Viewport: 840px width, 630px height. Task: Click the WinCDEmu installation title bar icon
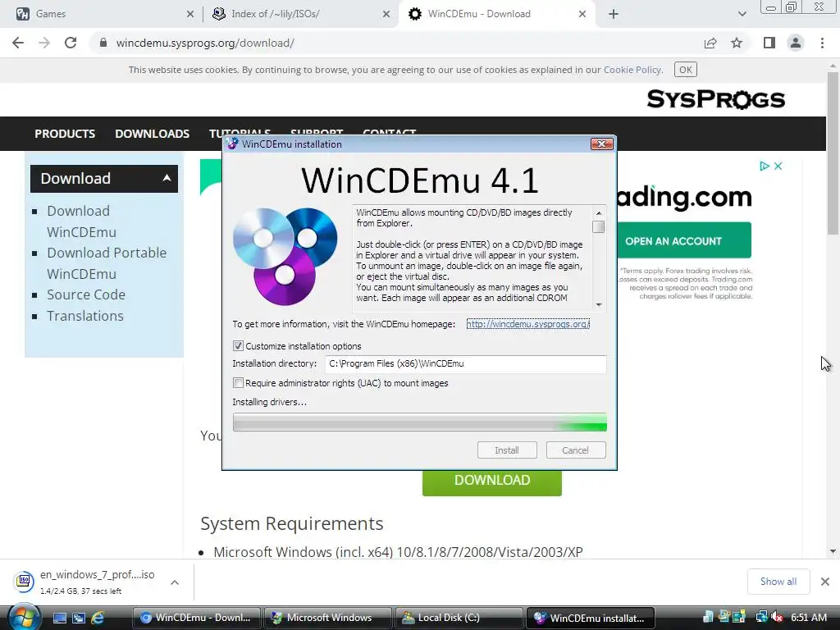pos(232,144)
